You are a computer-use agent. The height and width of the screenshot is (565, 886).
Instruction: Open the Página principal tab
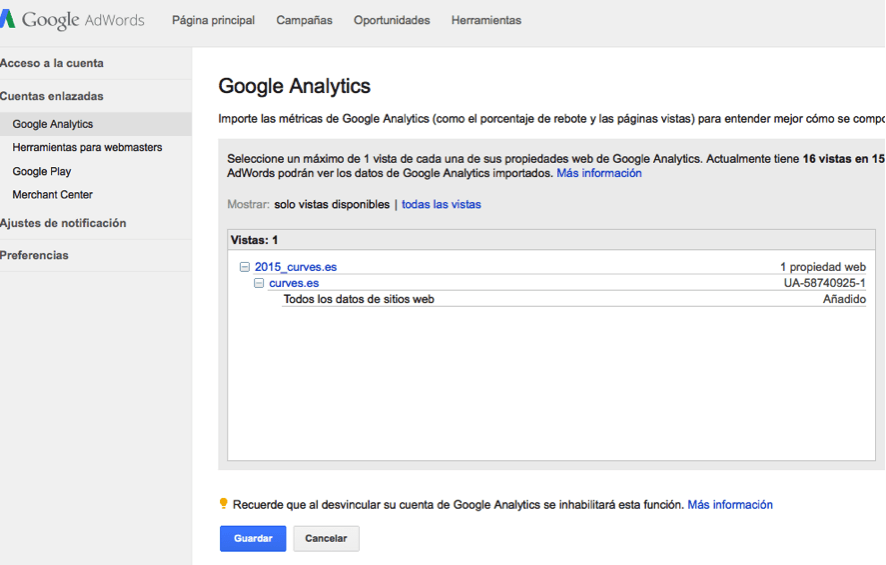coord(214,20)
